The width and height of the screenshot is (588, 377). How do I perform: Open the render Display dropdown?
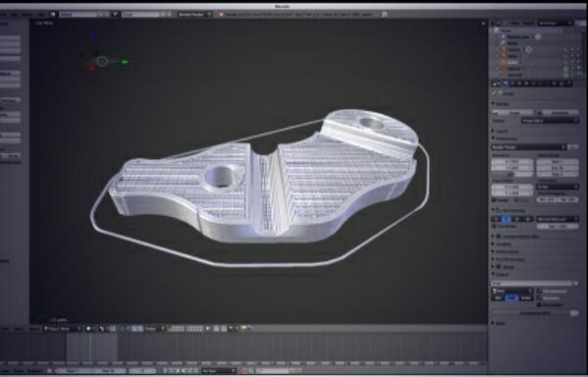pos(550,121)
